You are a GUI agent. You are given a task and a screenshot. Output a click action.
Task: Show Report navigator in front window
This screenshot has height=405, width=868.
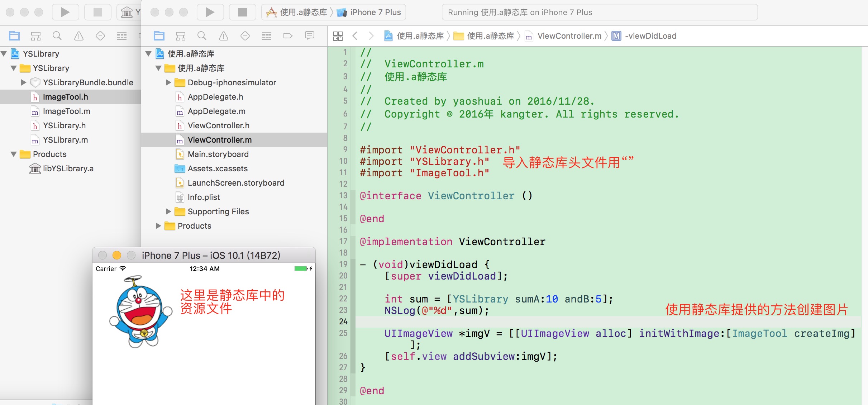pyautogui.click(x=309, y=35)
